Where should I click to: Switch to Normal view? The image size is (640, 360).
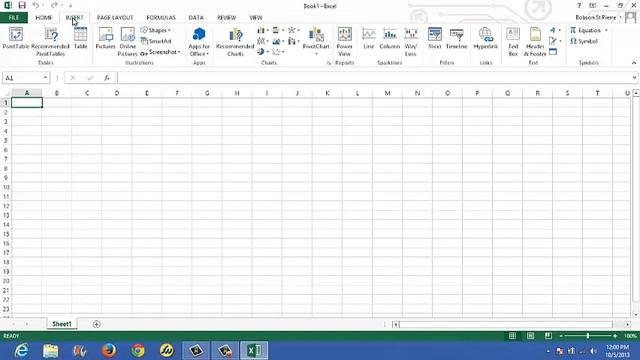[512, 336]
